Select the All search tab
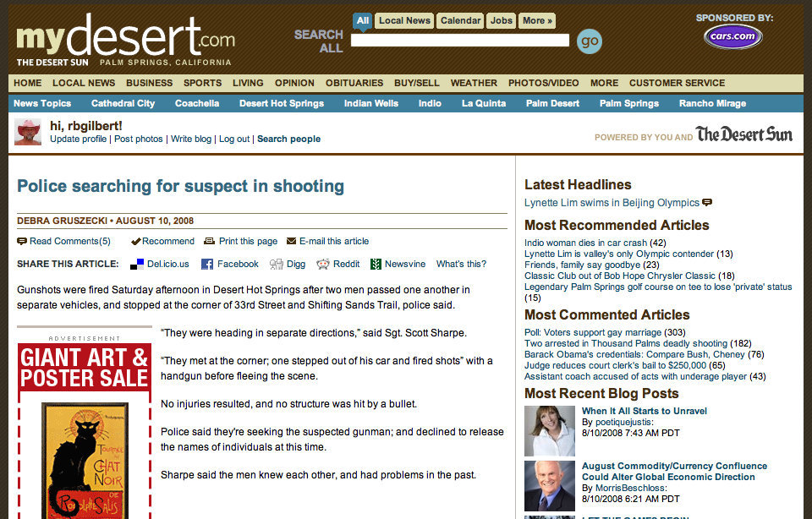Image resolution: width=812 pixels, height=519 pixels. click(363, 20)
